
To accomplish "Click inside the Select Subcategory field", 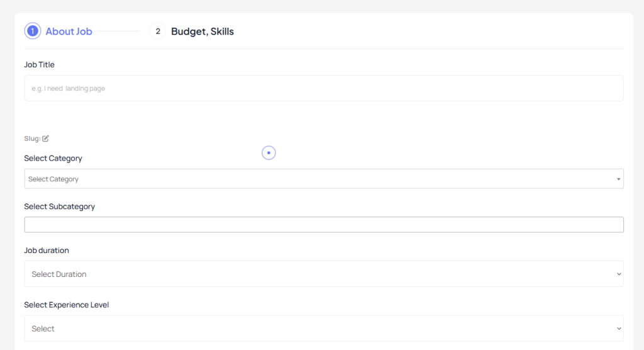I will pos(324,225).
